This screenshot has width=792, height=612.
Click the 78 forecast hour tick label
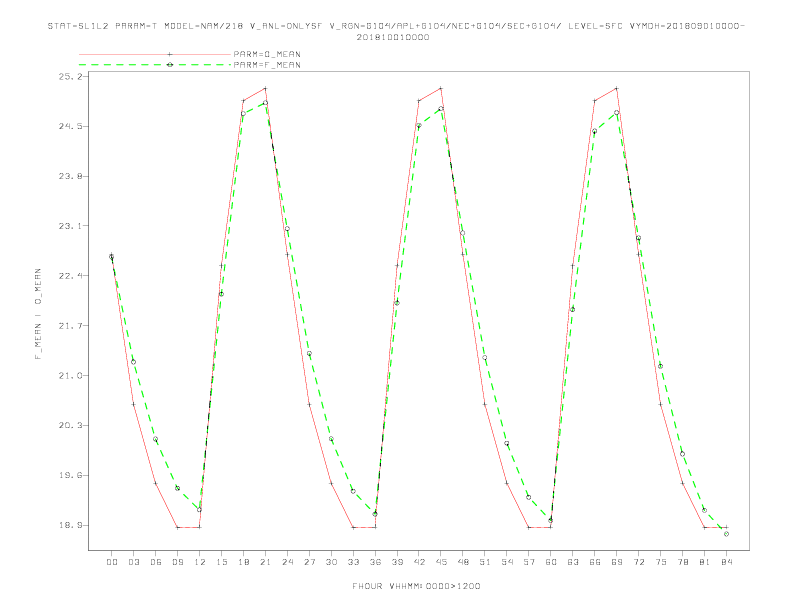[682, 562]
